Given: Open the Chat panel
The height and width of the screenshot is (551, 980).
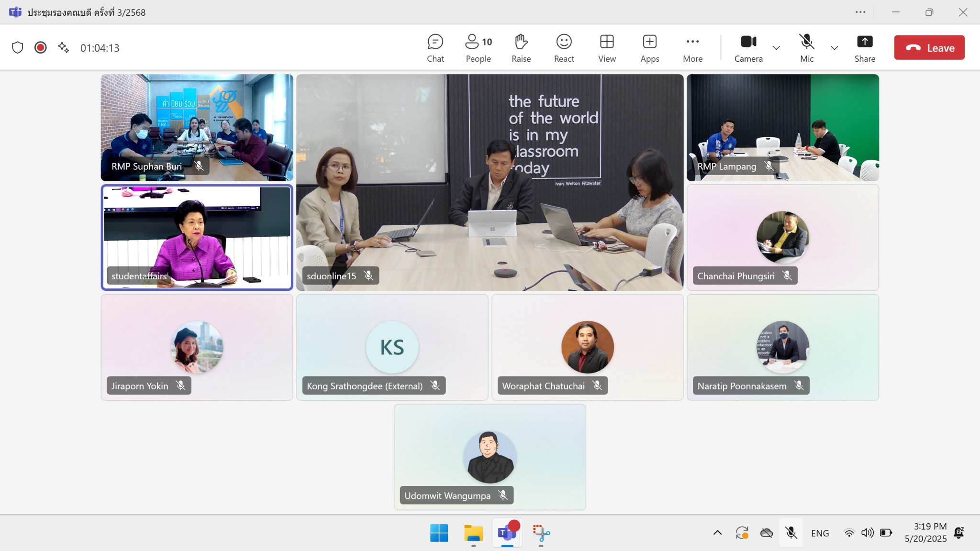Looking at the screenshot, I should (x=435, y=48).
